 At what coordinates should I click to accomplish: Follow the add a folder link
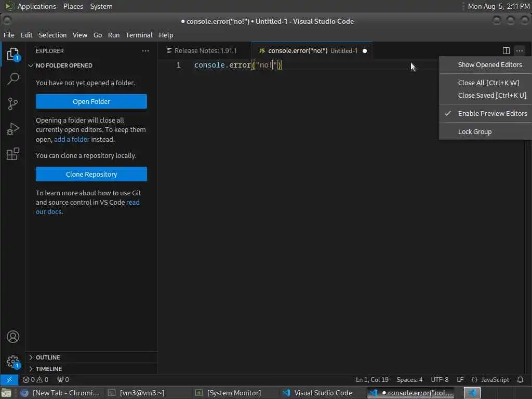coord(72,139)
